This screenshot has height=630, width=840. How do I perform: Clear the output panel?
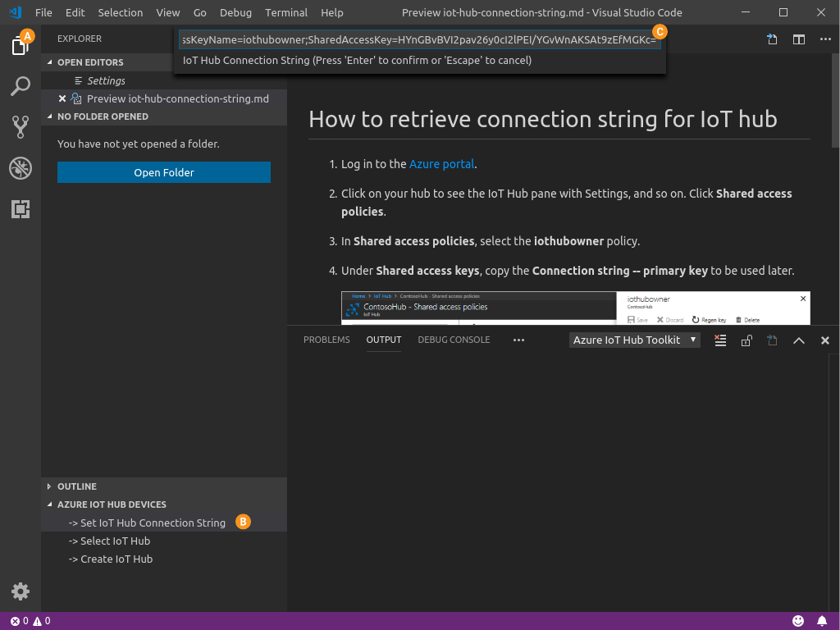[x=720, y=340]
